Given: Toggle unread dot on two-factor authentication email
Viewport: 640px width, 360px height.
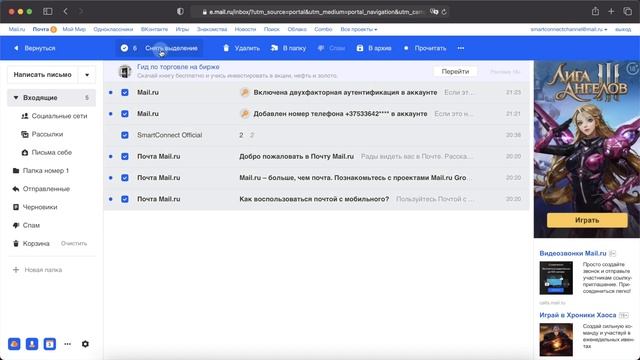Looking at the screenshot, I should point(111,93).
